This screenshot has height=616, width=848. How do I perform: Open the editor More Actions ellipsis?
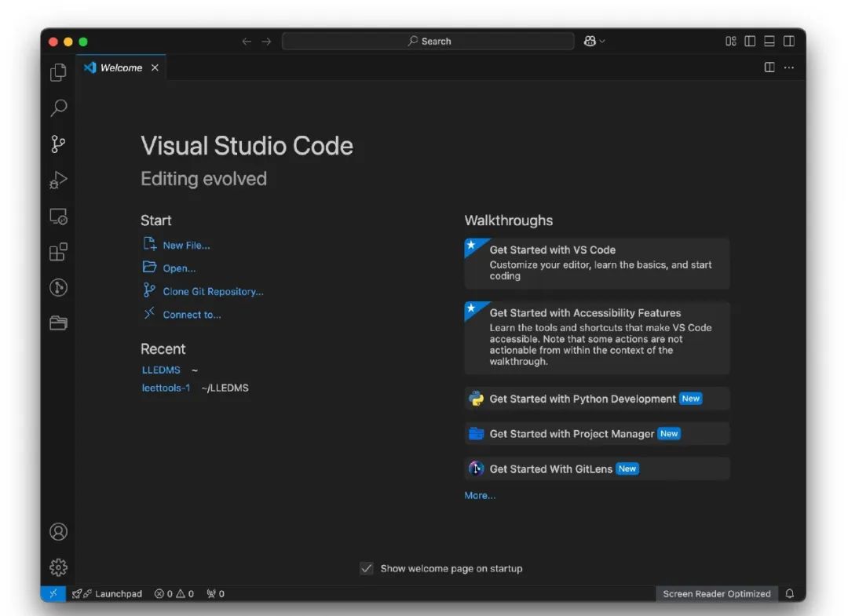(789, 67)
